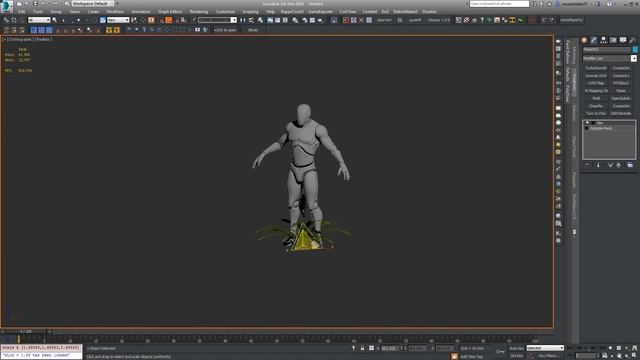Click the Chamfer modifier button
Viewport: 640px width, 360px height.
coord(596,106)
